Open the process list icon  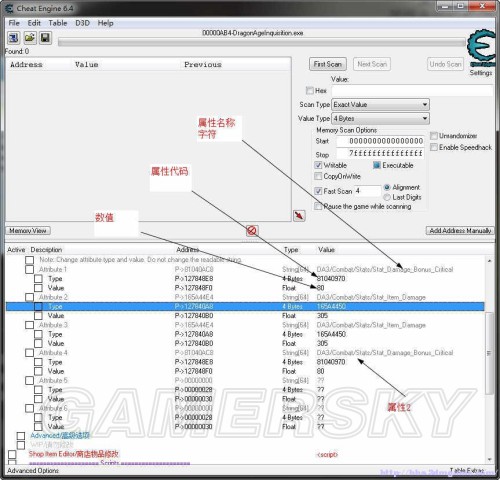pos(14,38)
